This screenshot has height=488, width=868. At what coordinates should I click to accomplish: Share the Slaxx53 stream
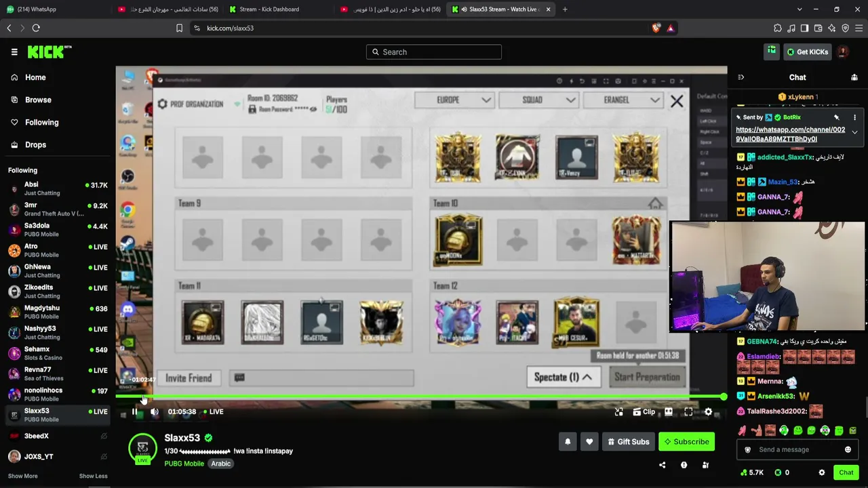[663, 465]
